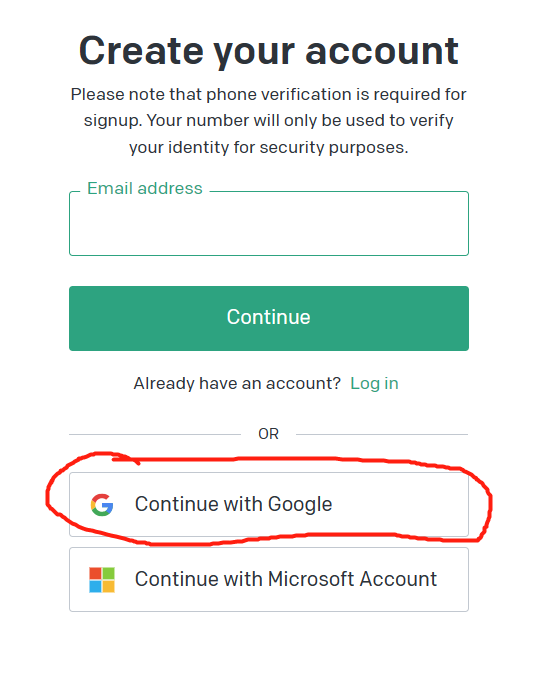Image resolution: width=555 pixels, height=678 pixels.
Task: Click the Create your account heading
Action: [268, 51]
